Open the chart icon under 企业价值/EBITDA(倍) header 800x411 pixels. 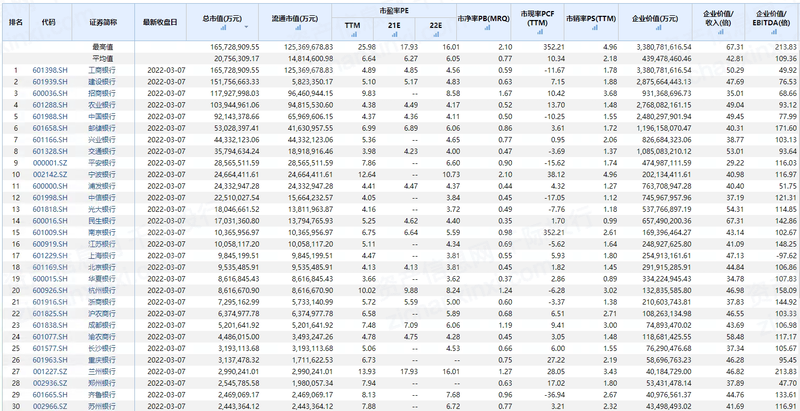(x=774, y=32)
